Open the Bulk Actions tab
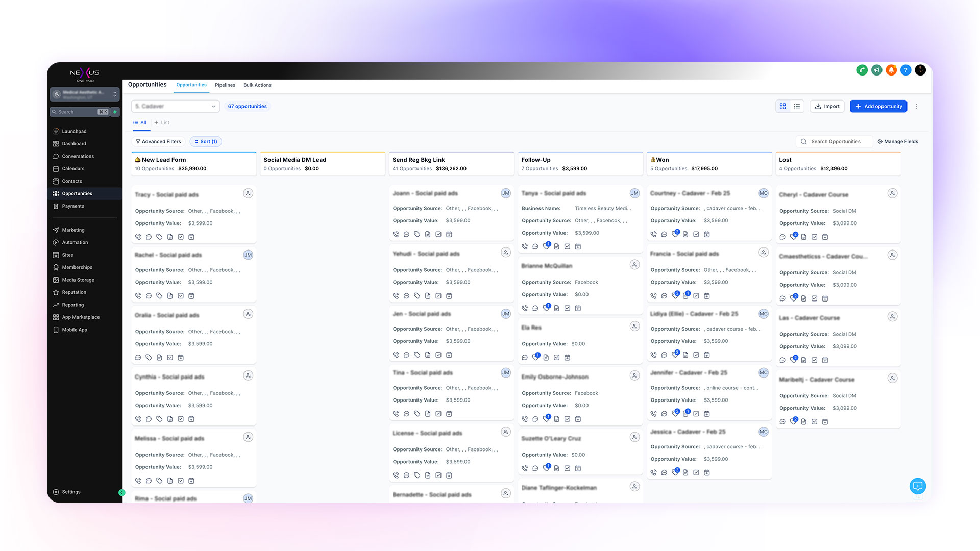 [257, 85]
